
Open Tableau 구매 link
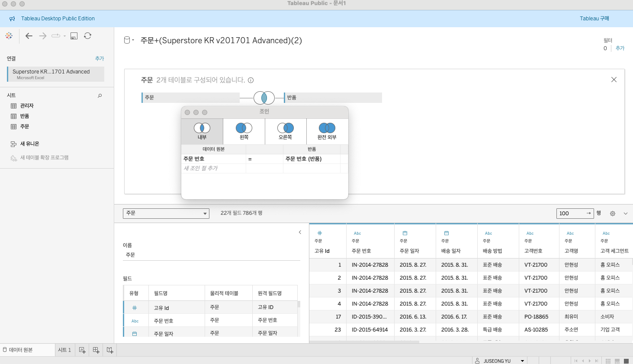click(x=594, y=19)
